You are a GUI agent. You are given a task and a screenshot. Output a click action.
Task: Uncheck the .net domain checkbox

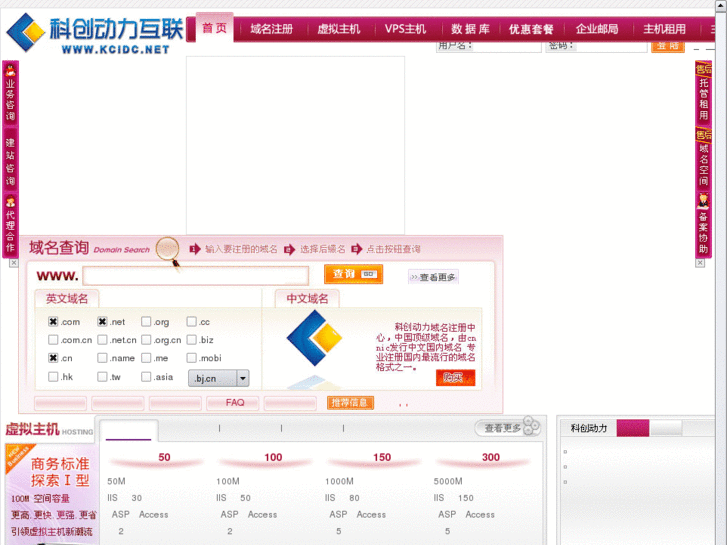coord(102,321)
